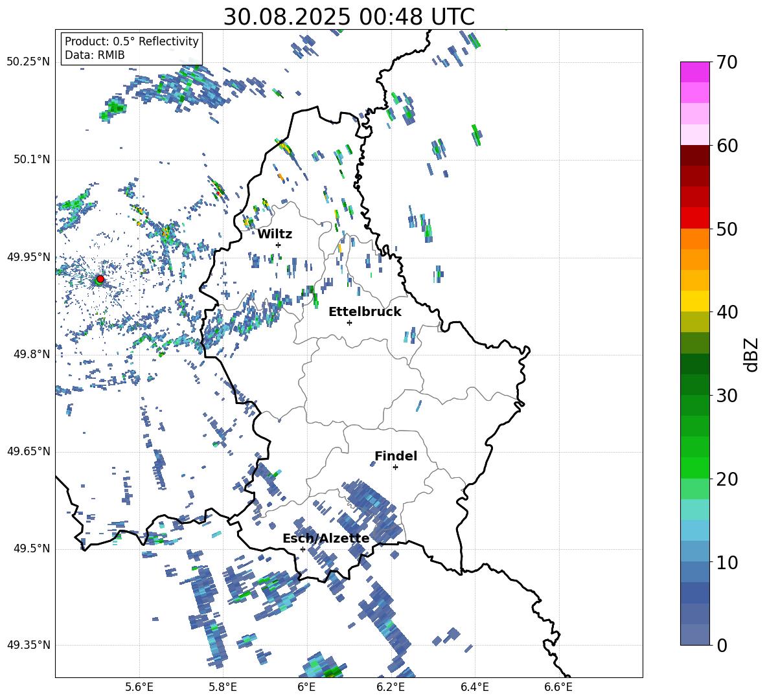The height and width of the screenshot is (700, 767).
Task: Click the colorbar tick label 60
Action: point(727,146)
